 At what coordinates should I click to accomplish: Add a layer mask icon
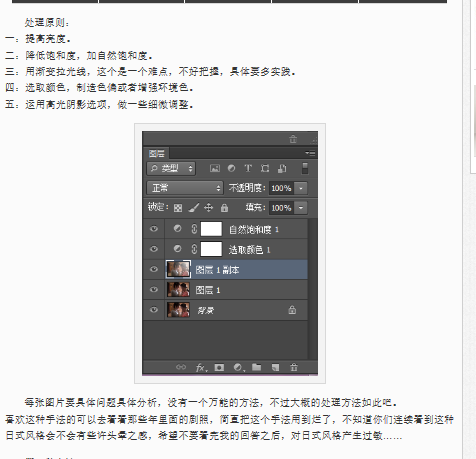click(219, 367)
